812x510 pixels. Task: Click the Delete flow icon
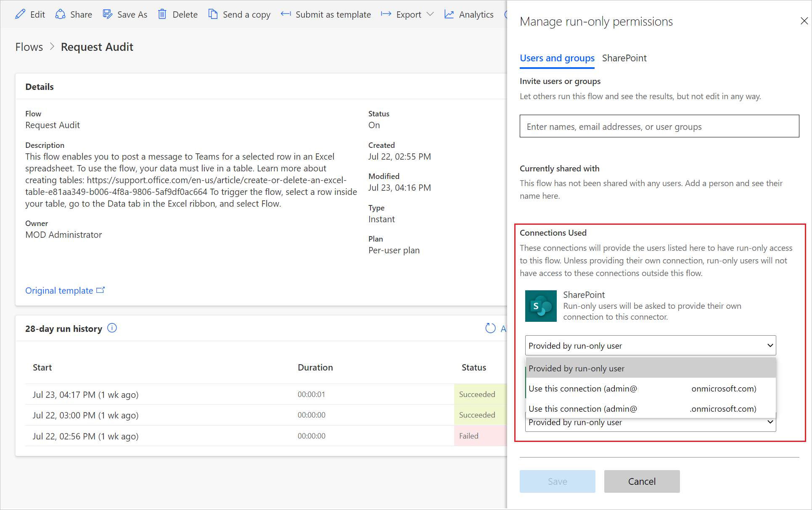pyautogui.click(x=162, y=13)
